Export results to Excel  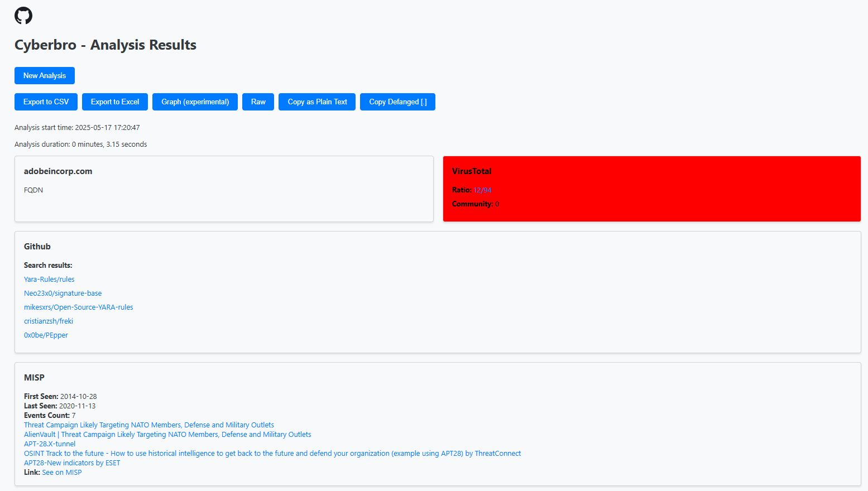[115, 102]
